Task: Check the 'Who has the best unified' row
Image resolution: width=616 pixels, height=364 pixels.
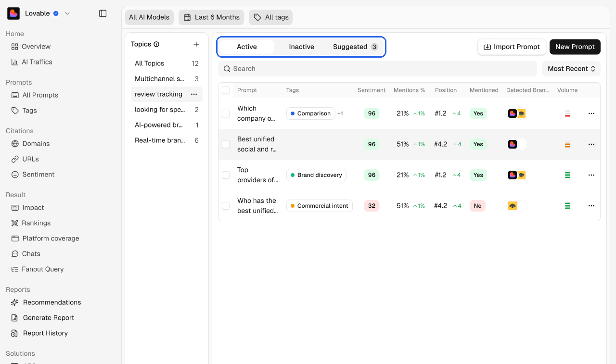Action: coord(226,206)
